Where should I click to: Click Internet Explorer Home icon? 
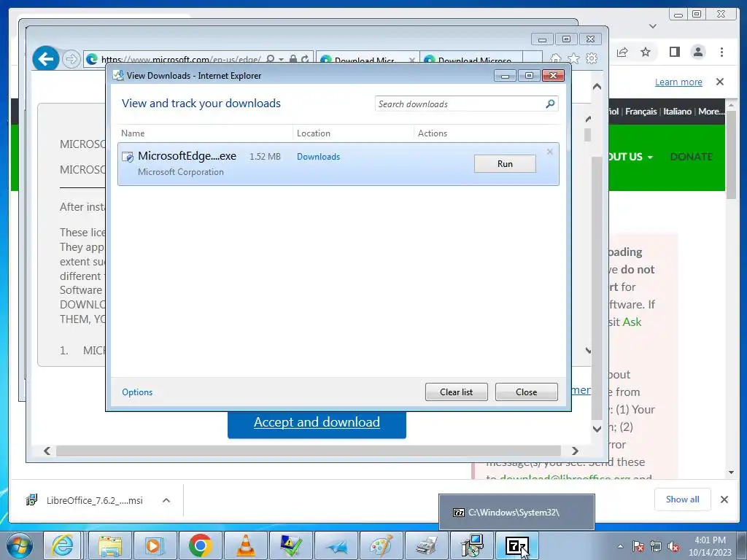click(555, 58)
